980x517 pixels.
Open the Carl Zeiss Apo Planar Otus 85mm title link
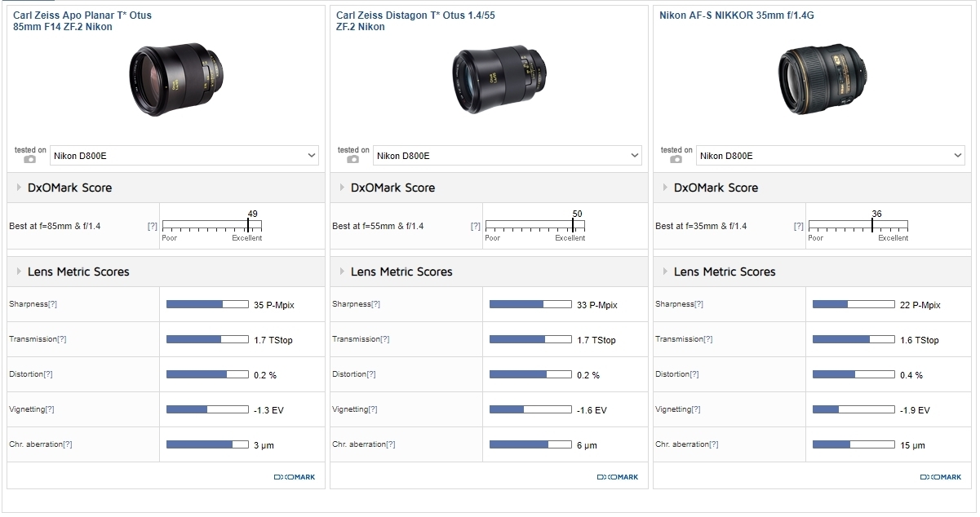pos(82,21)
